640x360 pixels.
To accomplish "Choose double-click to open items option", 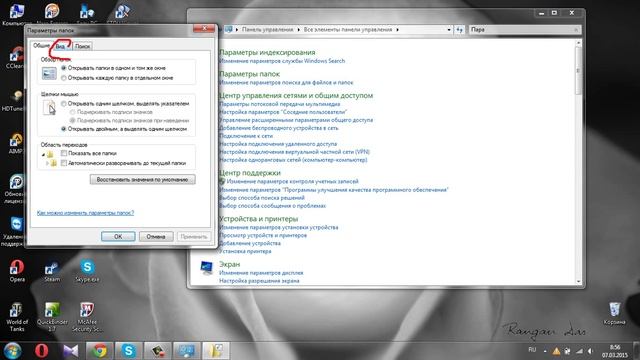I will 64,129.
